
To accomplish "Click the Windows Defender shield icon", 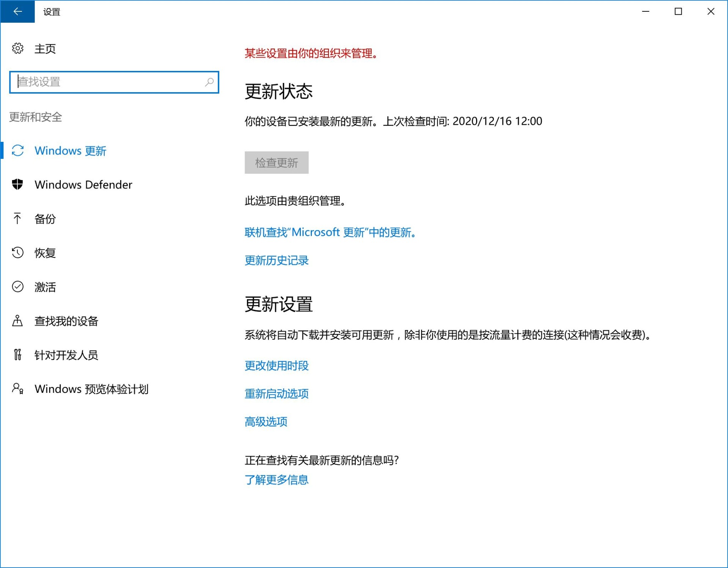I will coord(17,185).
